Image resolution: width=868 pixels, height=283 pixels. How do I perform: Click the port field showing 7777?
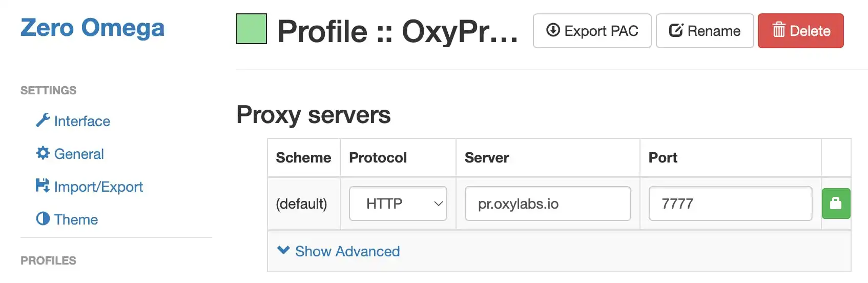(730, 204)
